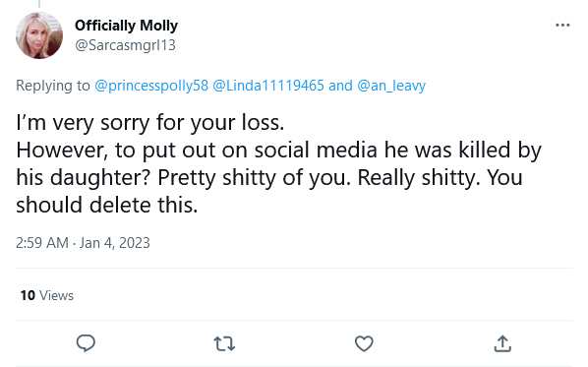Open the @an_leavy mention link
The width and height of the screenshot is (588, 367).
[x=391, y=86]
